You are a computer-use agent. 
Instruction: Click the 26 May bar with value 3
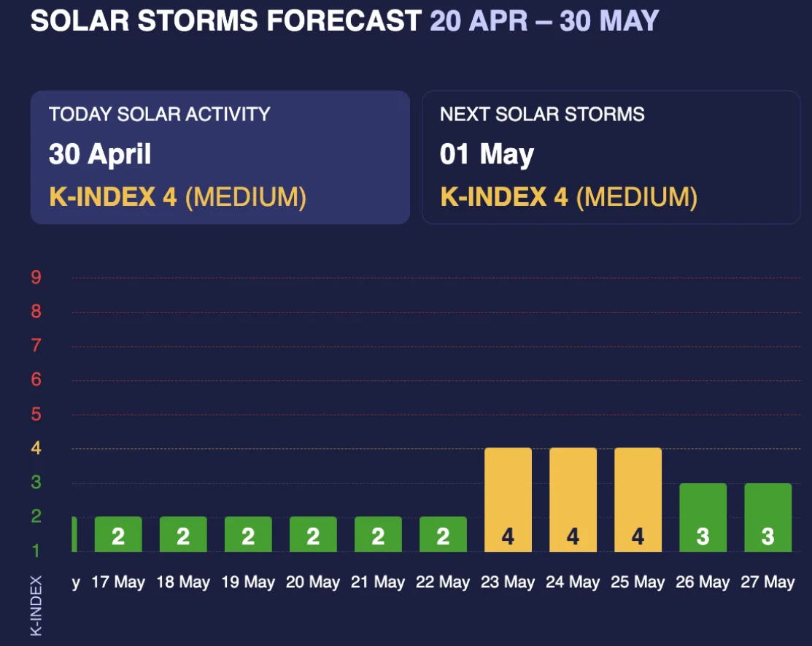[x=703, y=518]
